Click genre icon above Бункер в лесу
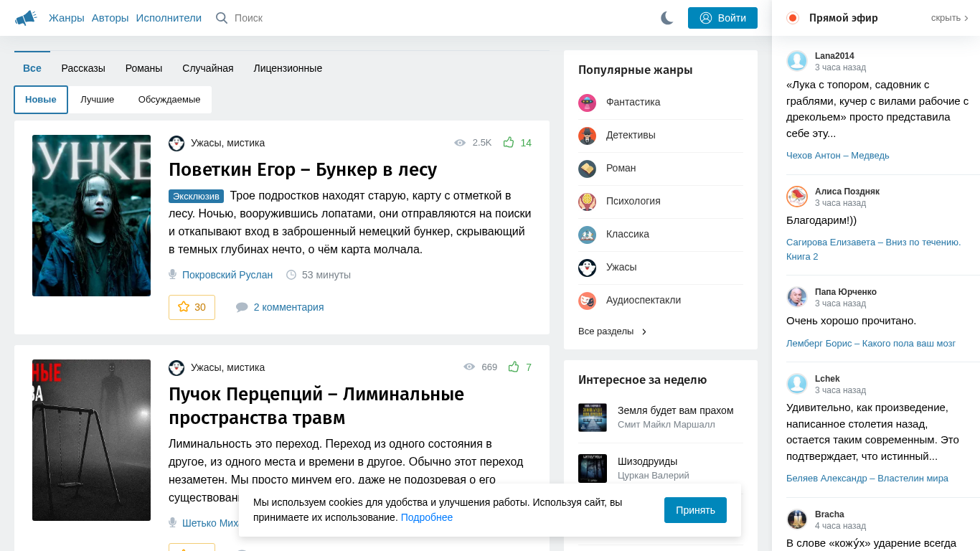Viewport: 980px width, 551px height. click(176, 143)
